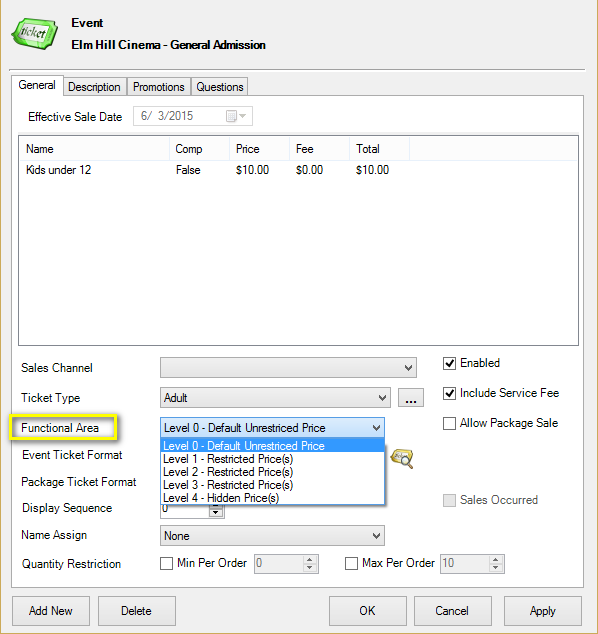This screenshot has width=598, height=634.
Task: Click the ticket format preview magnifier icon
Action: point(401,458)
